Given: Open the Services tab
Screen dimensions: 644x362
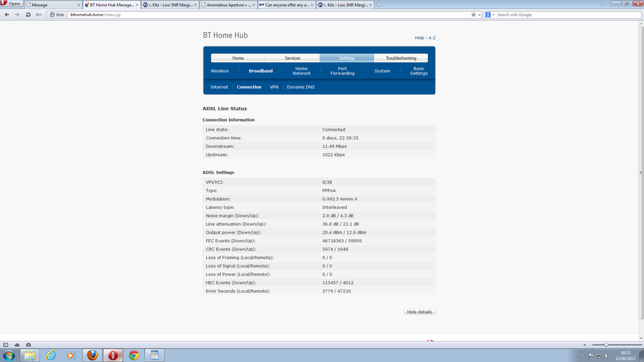Looking at the screenshot, I should [x=293, y=58].
